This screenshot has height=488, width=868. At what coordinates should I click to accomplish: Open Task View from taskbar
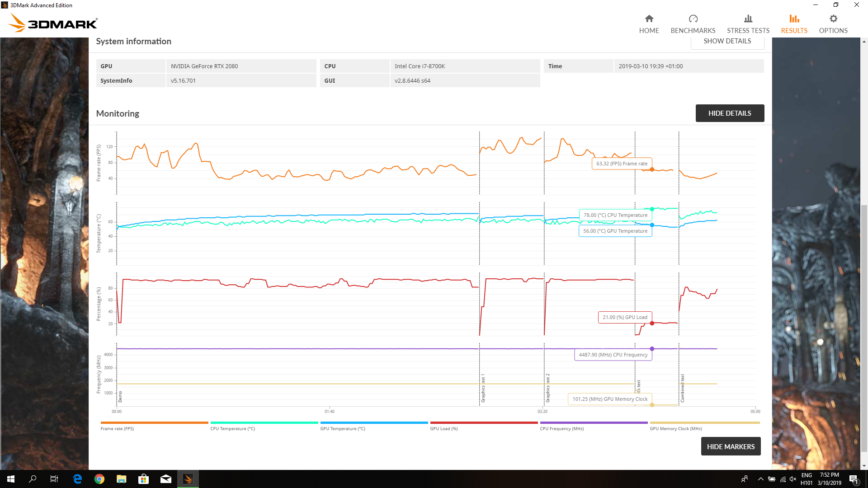[54, 479]
